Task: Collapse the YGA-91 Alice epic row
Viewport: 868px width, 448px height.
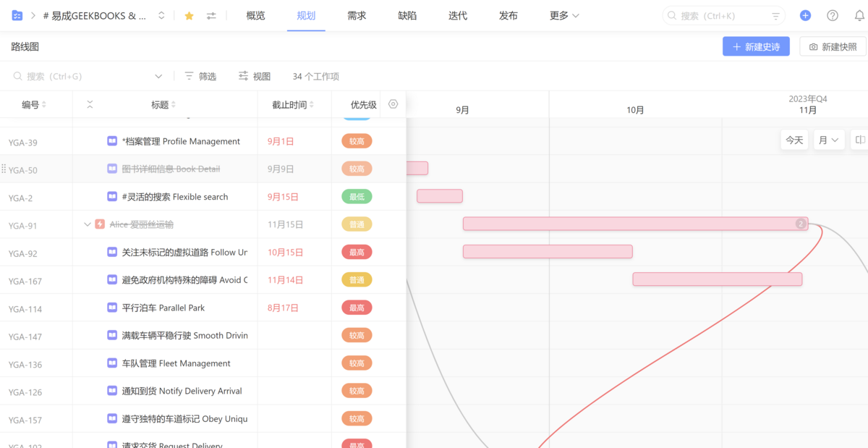Action: point(86,224)
